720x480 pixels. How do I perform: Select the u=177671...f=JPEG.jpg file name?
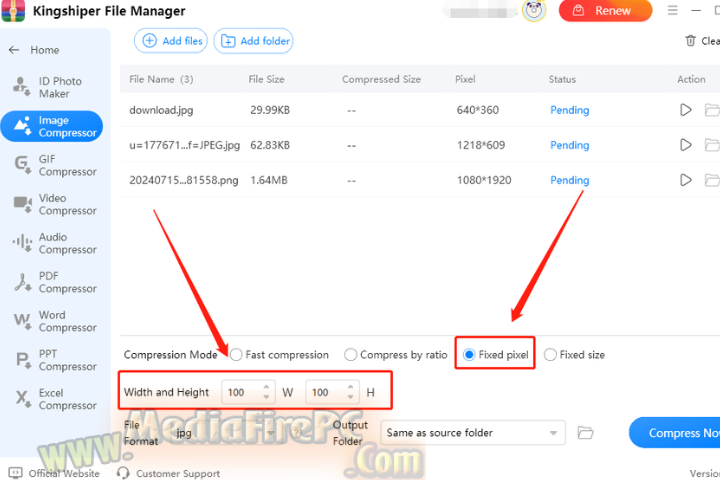[x=185, y=145]
